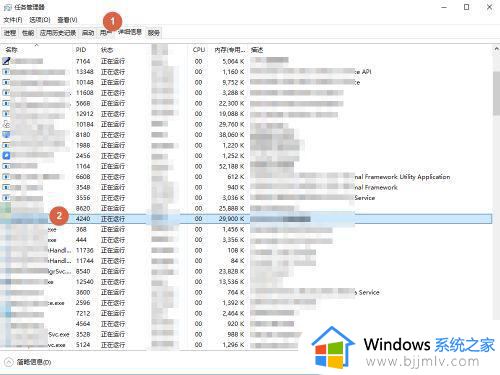The width and height of the screenshot is (500, 375).
Task: Select the highlighted row with PID 4240
Action: point(246,219)
